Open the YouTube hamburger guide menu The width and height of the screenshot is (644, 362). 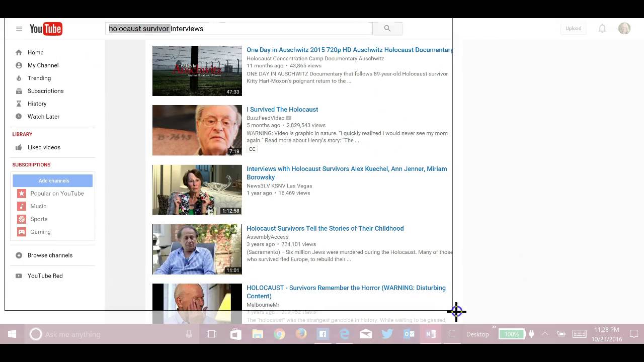(x=19, y=29)
